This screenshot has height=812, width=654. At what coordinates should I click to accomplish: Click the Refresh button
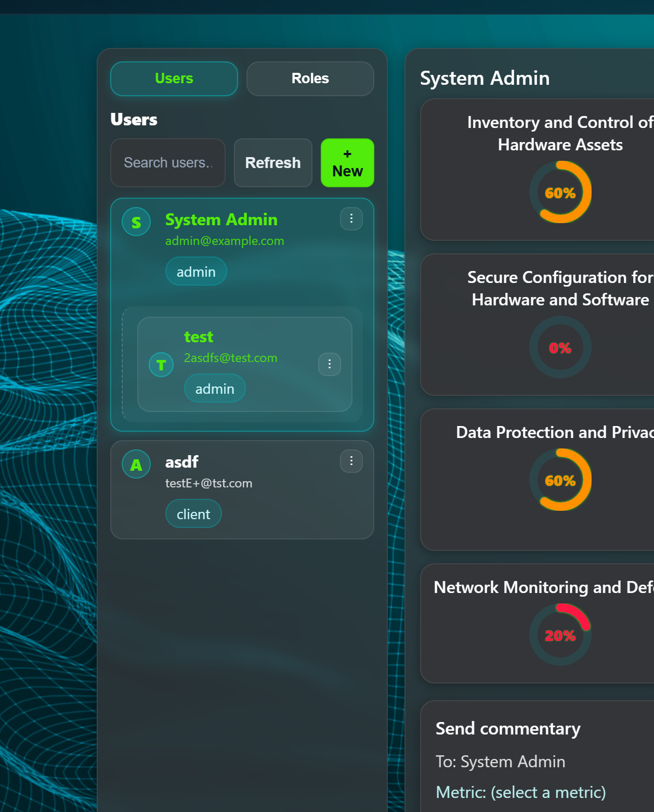272,163
